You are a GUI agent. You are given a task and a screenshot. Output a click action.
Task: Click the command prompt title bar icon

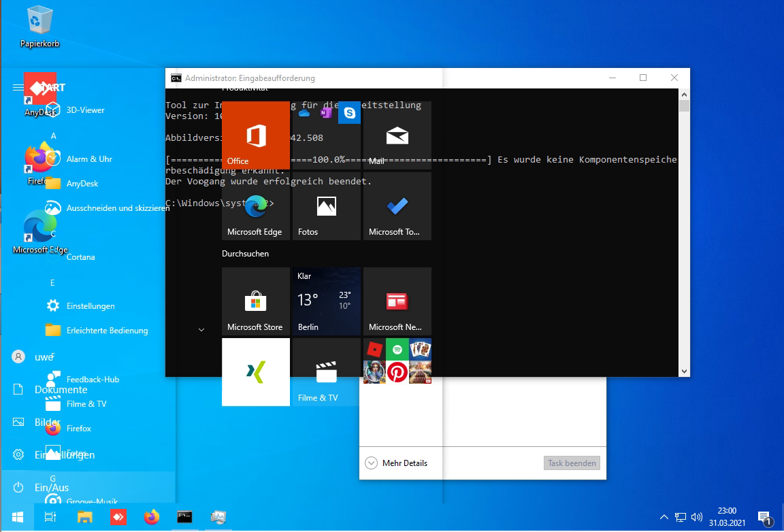176,78
